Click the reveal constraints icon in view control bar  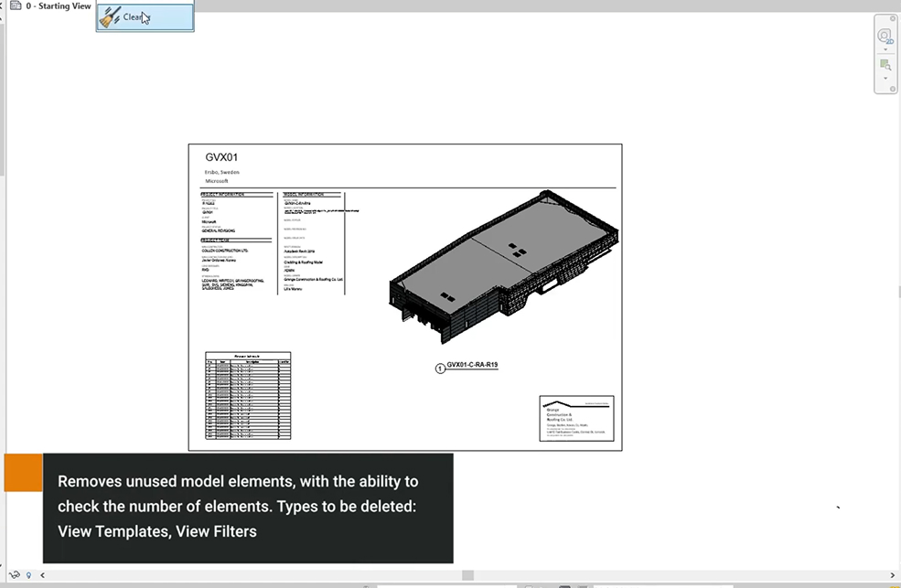pos(15,575)
